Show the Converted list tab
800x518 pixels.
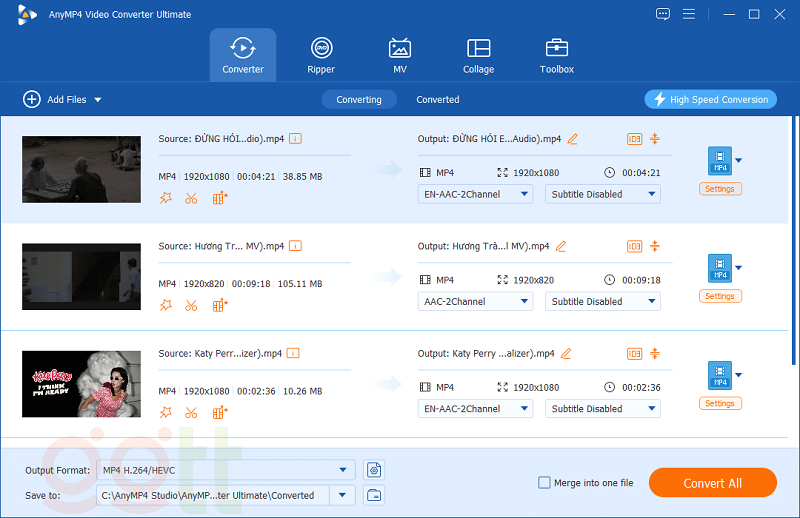click(x=438, y=100)
